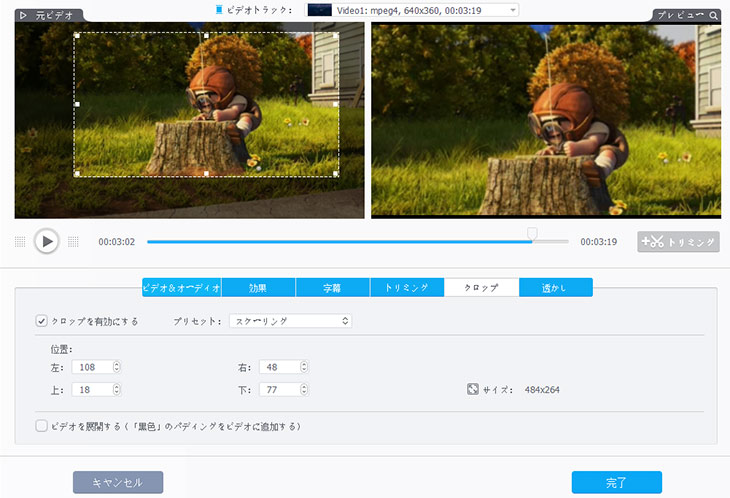Click the 下 value field showing 77
This screenshot has width=730, height=498.
(279, 389)
